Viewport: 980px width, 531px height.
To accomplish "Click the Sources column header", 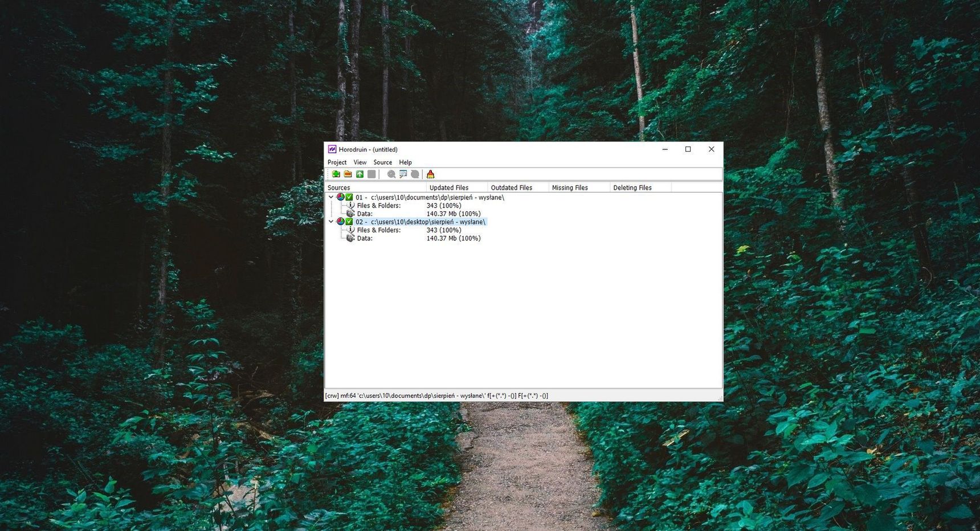I will point(375,187).
